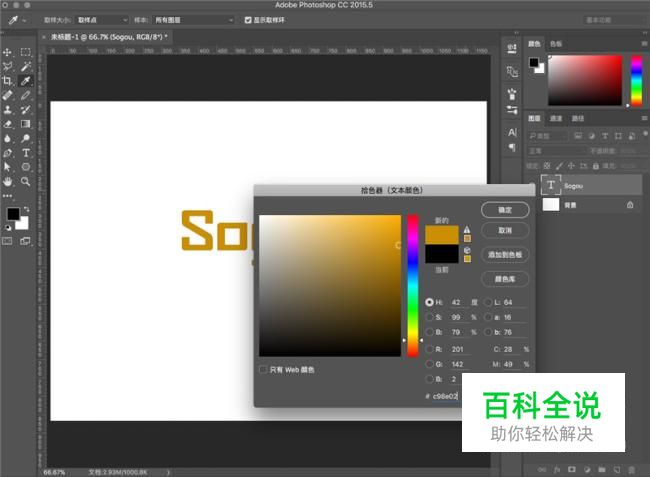Screen dimensions: 650x477
Task: Select the Crop tool
Action: click(x=8, y=81)
